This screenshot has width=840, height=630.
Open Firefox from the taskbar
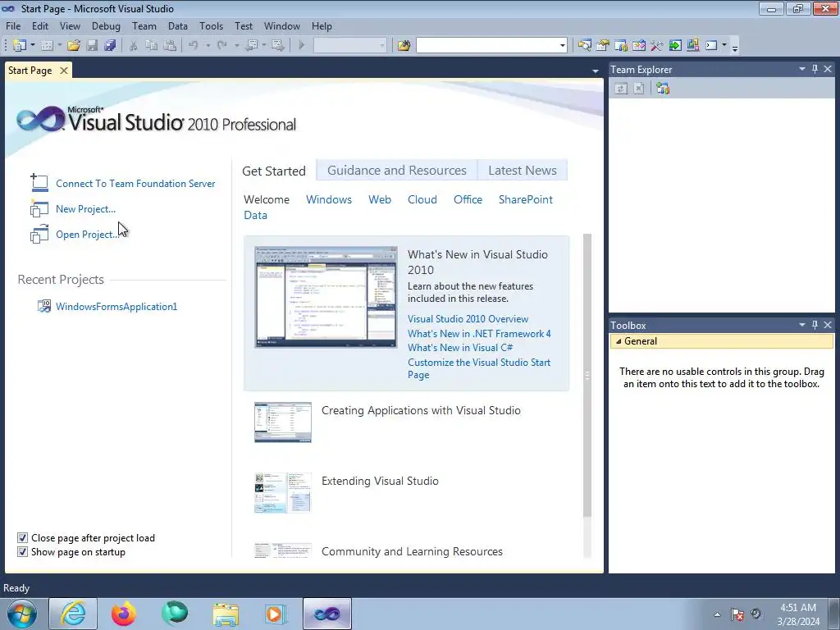click(124, 614)
